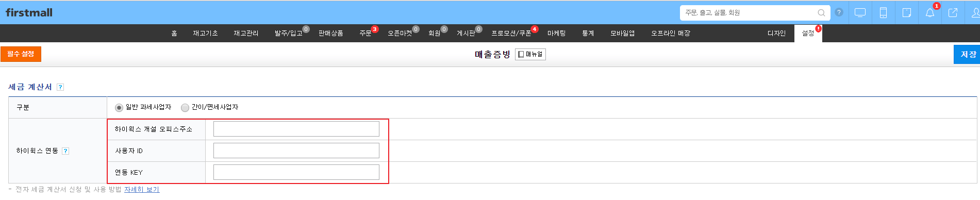This screenshot has height=200, width=980.
Task: Open the 홈 menu
Action: pyautogui.click(x=174, y=33)
